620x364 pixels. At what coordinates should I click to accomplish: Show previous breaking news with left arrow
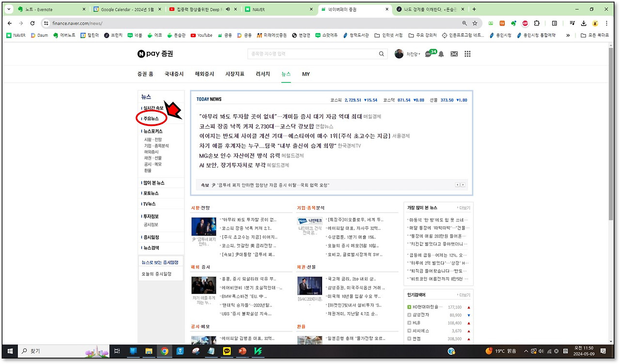click(x=457, y=185)
